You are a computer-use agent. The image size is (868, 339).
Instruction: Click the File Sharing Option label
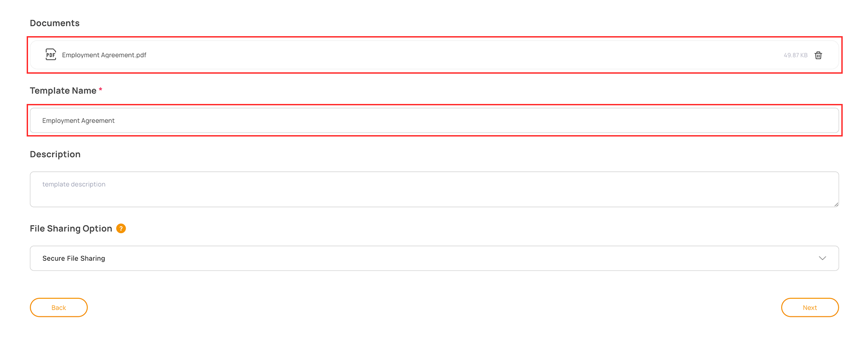pyautogui.click(x=71, y=229)
